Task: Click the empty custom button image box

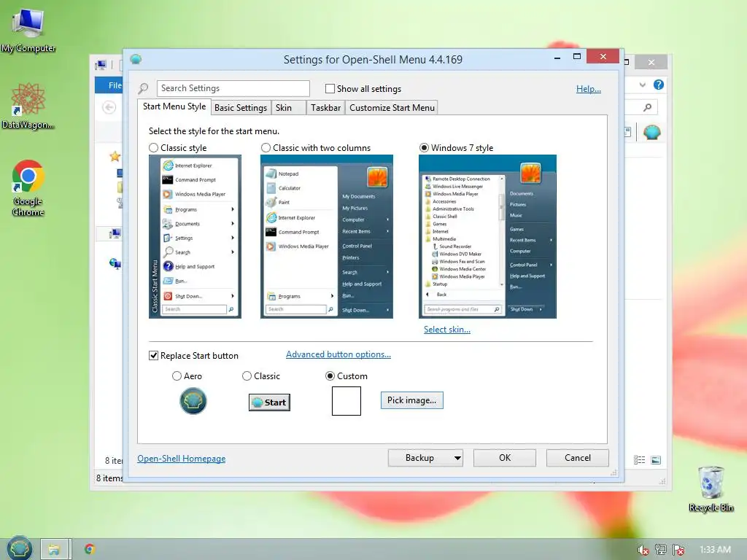Action: pyautogui.click(x=347, y=401)
